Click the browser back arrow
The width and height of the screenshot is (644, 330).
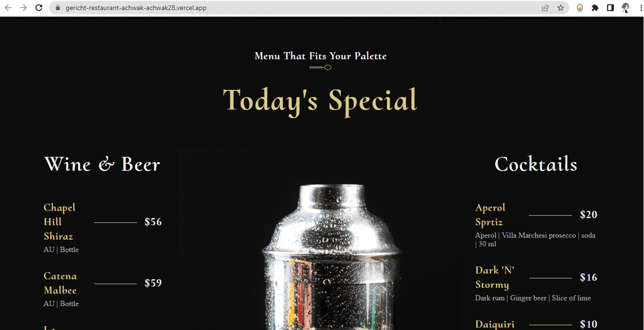(8, 8)
